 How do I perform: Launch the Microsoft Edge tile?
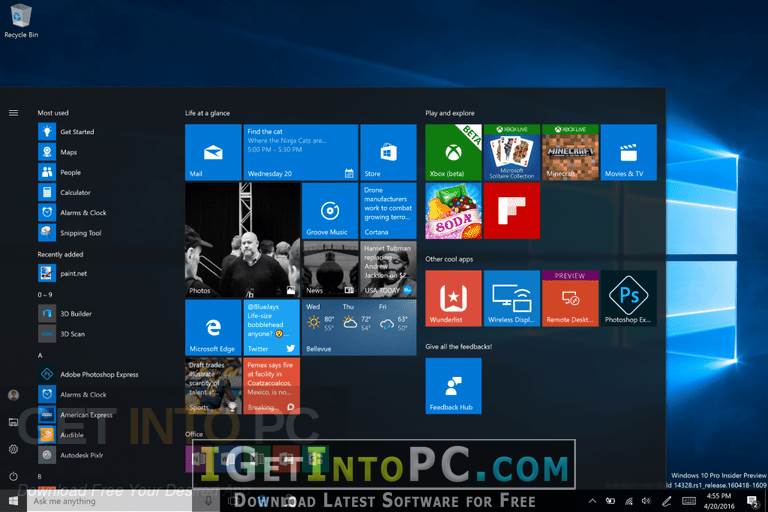(213, 327)
